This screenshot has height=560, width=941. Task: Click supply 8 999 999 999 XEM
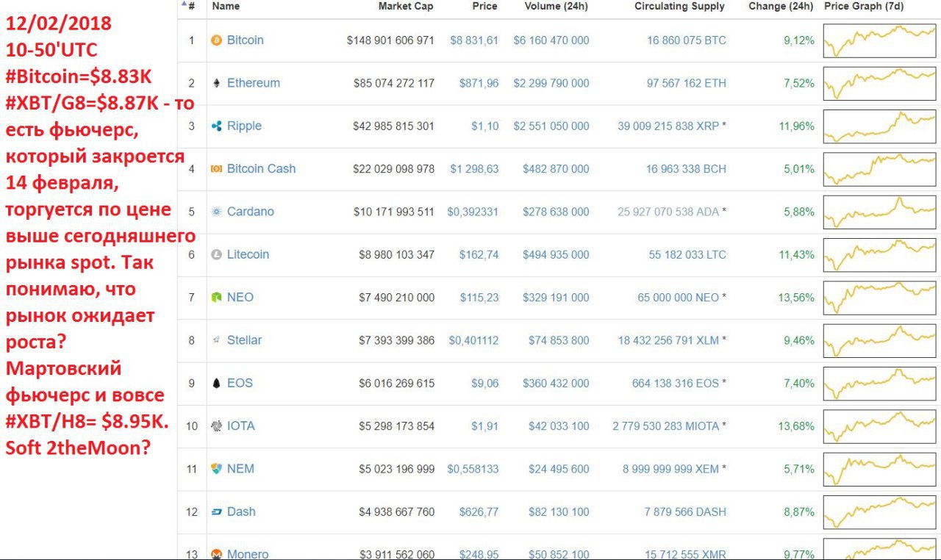(670, 469)
